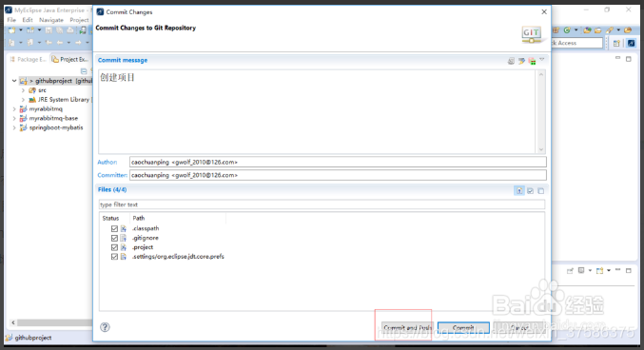
Task: Uncheck the .project file checkbox
Action: [114, 247]
